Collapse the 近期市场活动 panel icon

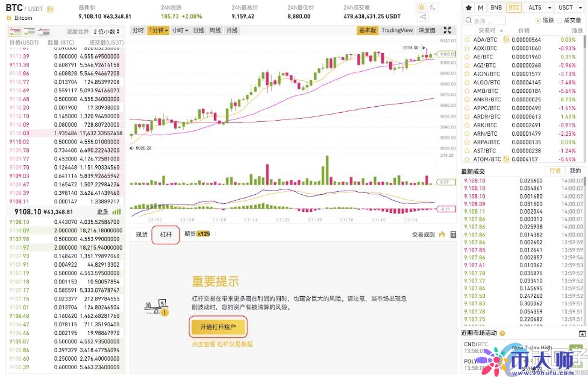(582, 334)
